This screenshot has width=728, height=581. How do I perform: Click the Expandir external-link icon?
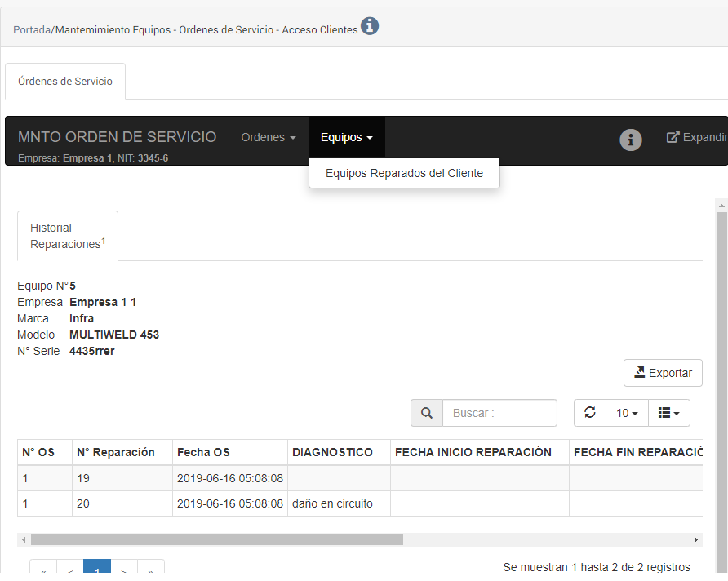point(673,137)
